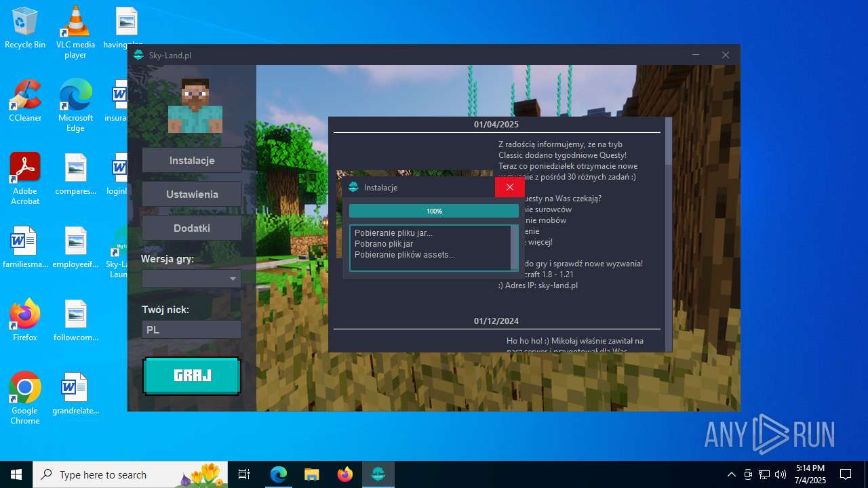The height and width of the screenshot is (488, 868).
Task: Open Ustawienia settings button
Action: pyautogui.click(x=192, y=195)
